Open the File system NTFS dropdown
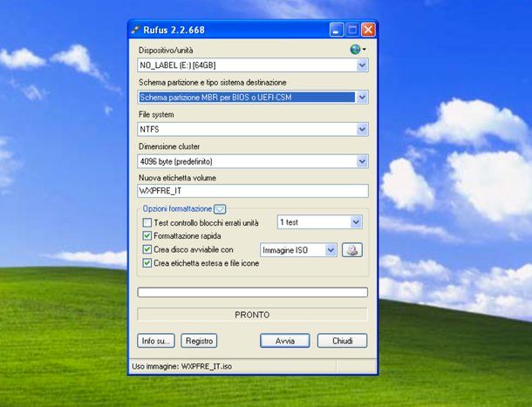 coord(362,129)
